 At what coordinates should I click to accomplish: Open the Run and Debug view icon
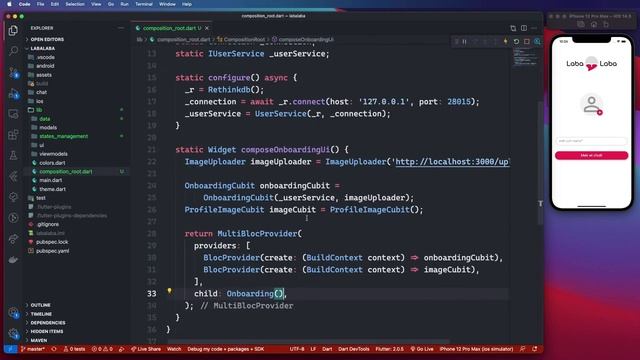tap(13, 94)
